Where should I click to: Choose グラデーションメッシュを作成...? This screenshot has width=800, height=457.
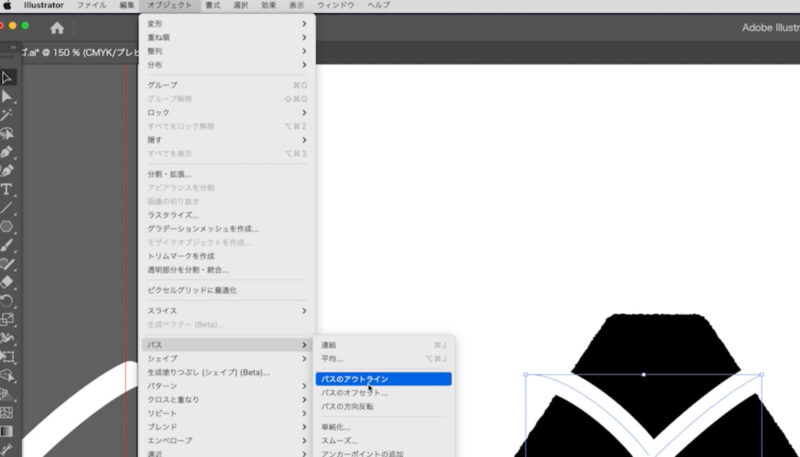point(227,229)
